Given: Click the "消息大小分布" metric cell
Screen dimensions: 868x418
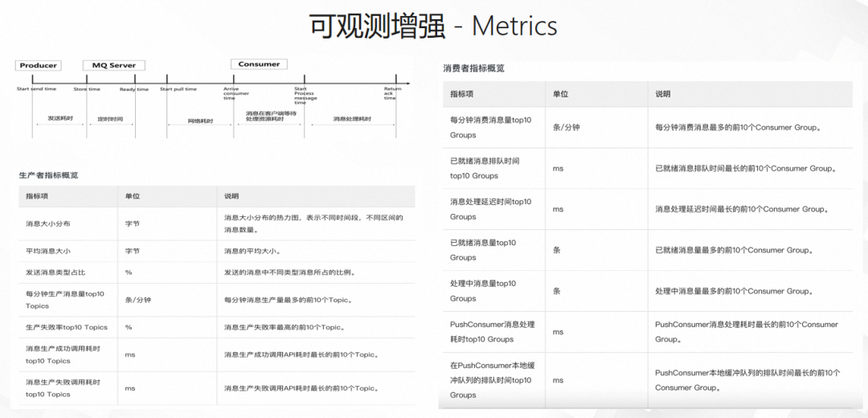Looking at the screenshot, I should 47,224.
